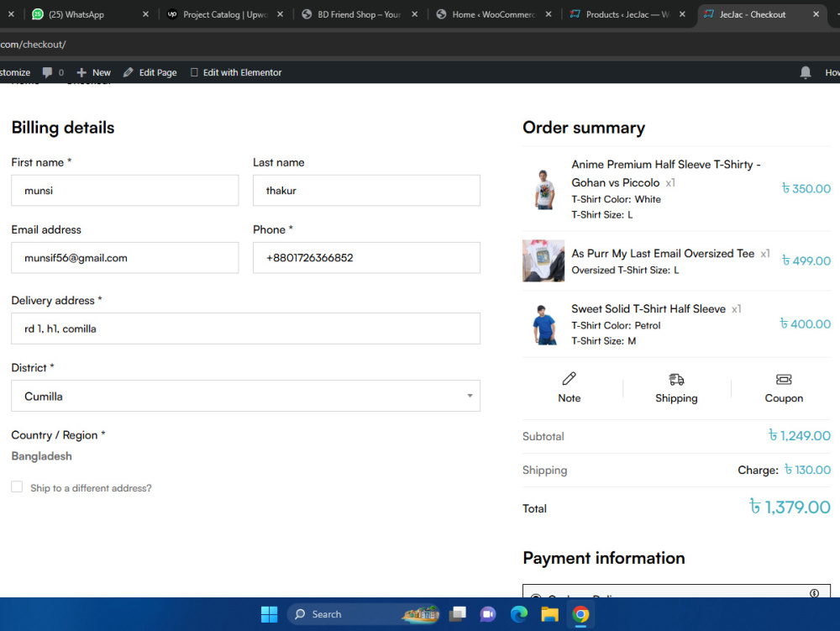Open the District dropdown
This screenshot has height=631, width=840.
coord(246,396)
